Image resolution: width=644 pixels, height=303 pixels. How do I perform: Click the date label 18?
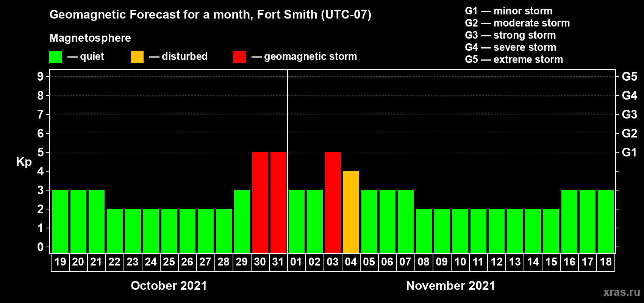(606, 262)
